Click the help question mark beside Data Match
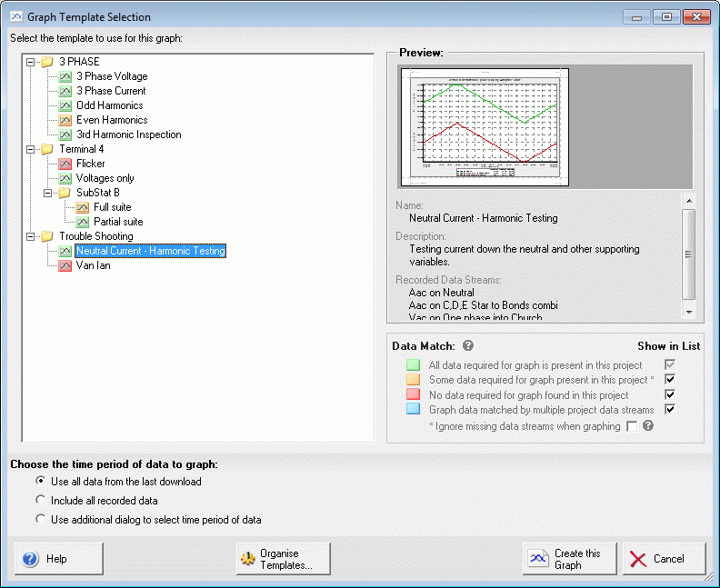This screenshot has width=720, height=588. tap(468, 345)
